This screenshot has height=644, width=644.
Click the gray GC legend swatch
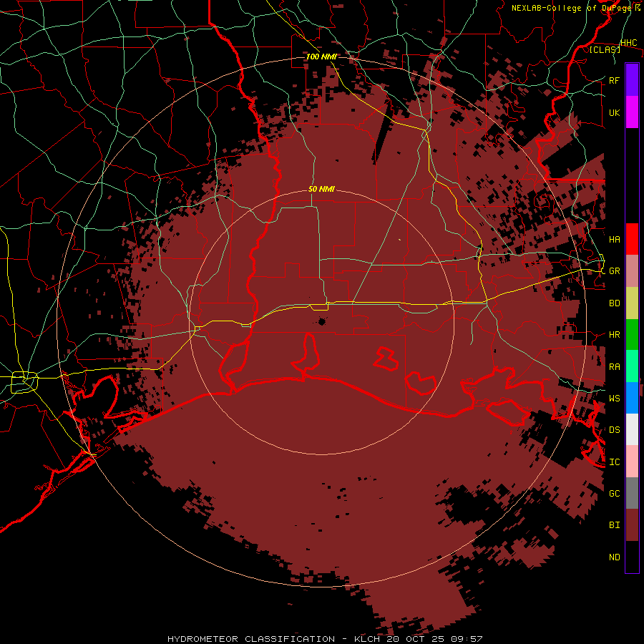[632, 493]
